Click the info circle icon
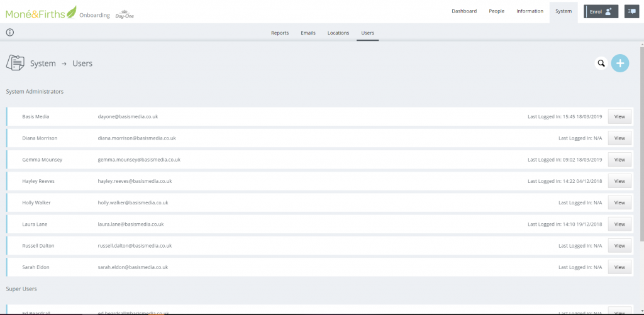The width and height of the screenshot is (644, 315). (x=10, y=33)
